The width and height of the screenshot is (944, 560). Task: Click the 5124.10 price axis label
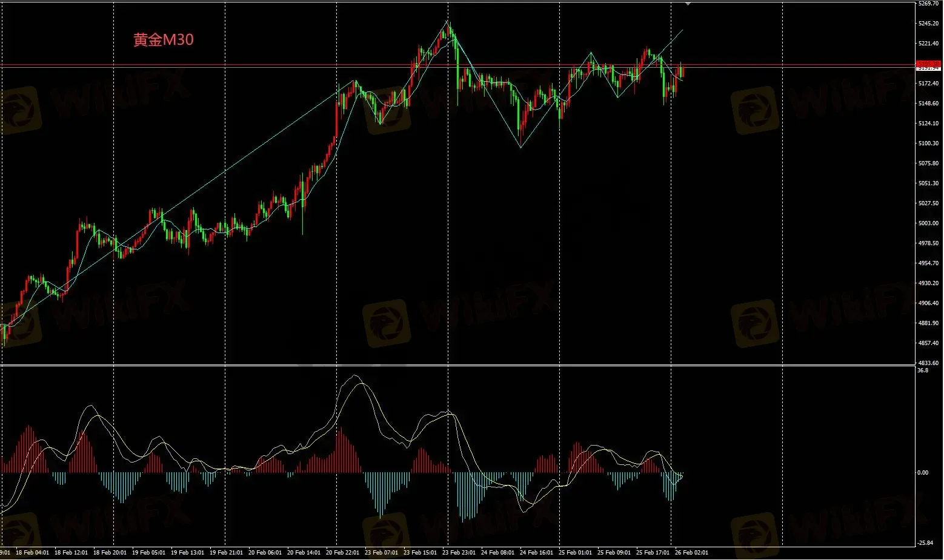(928, 124)
